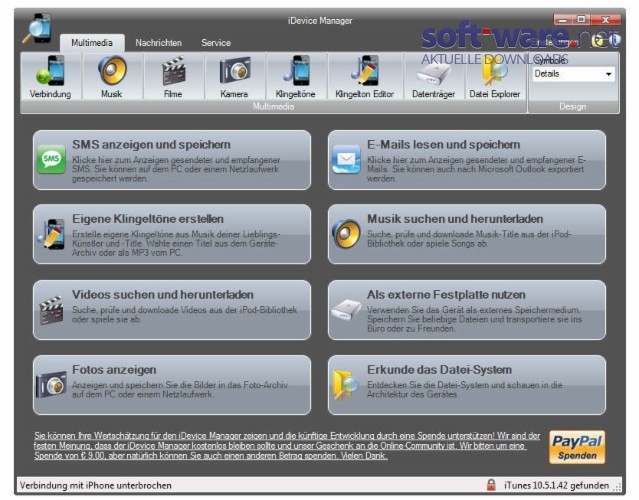Click the speaker icon in Musik suchen card
Image resolution: width=639 pixels, height=500 pixels.
[x=346, y=233]
